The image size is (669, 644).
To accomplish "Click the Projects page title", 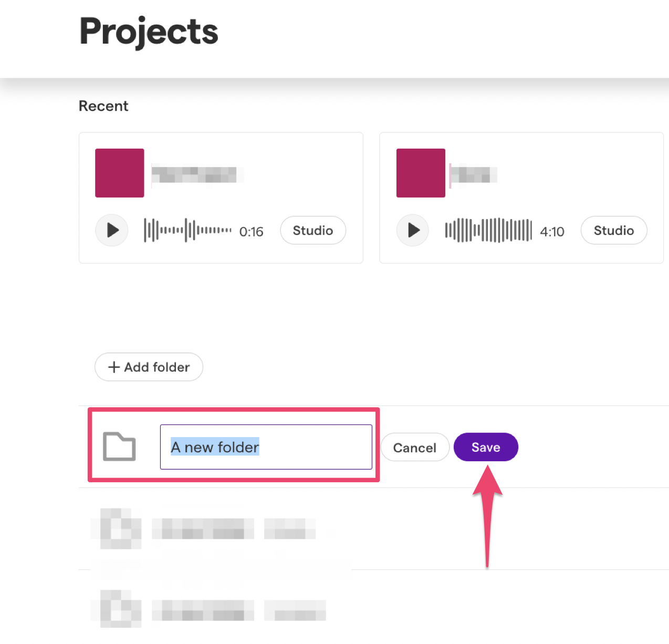I will pos(149,32).
